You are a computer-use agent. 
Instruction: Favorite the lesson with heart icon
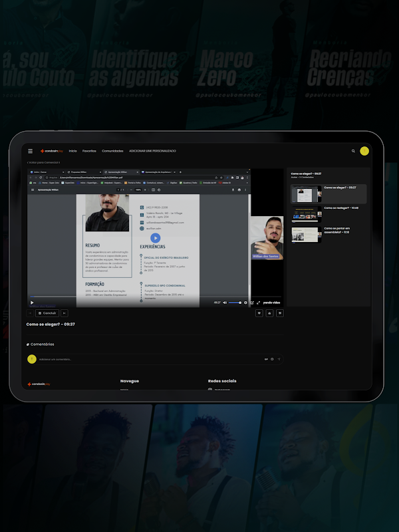259,313
